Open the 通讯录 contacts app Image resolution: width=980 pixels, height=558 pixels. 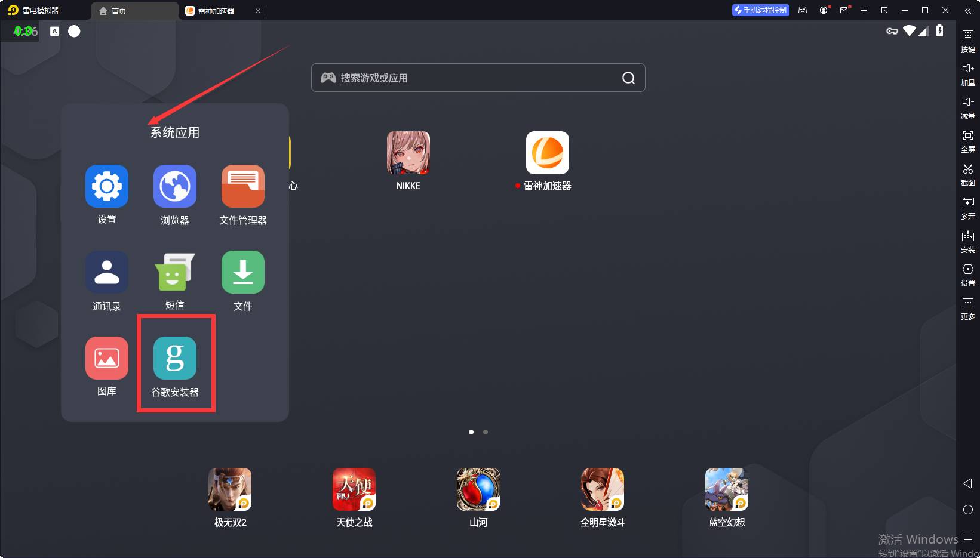pyautogui.click(x=107, y=272)
